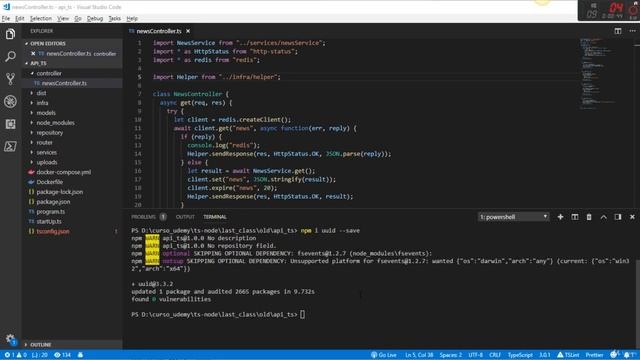
Task: Open the Explorer view icon
Action: [x=10, y=34]
